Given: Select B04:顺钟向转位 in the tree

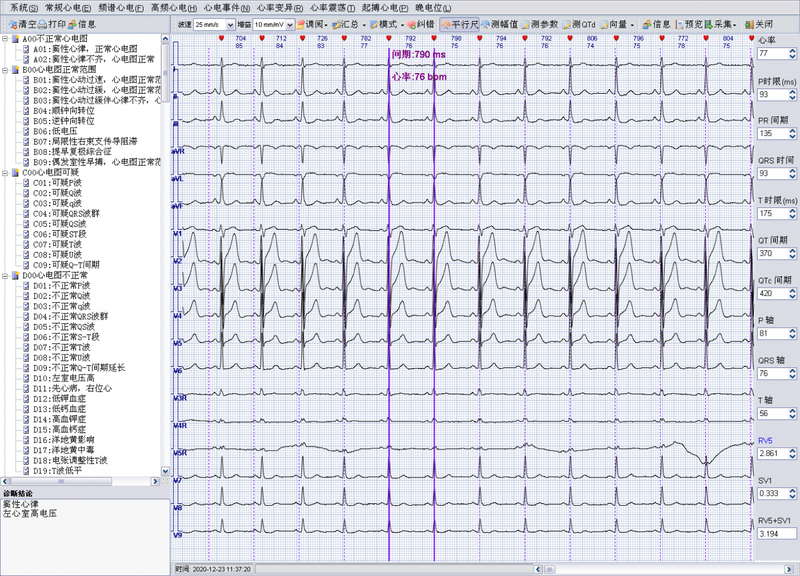Looking at the screenshot, I should (x=64, y=111).
